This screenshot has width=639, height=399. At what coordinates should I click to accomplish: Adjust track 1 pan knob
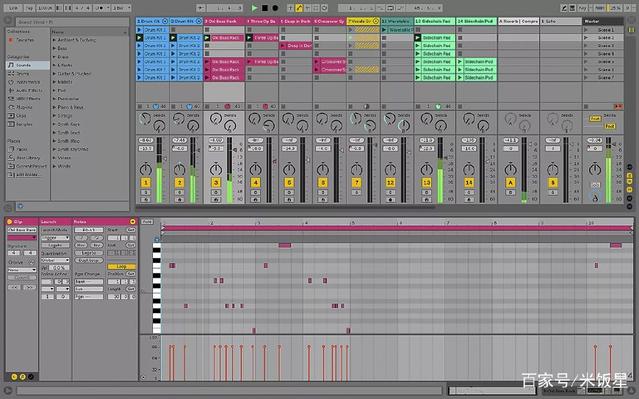[145, 168]
